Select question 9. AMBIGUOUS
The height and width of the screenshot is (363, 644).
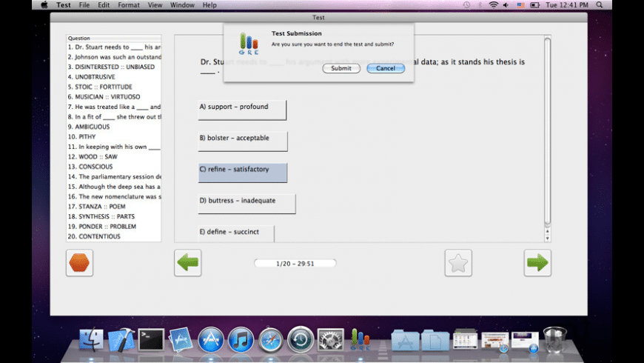click(114, 127)
